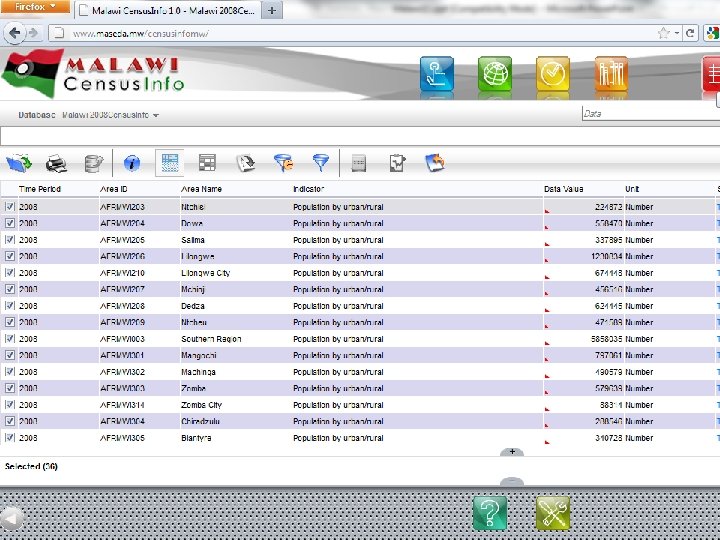The image size is (720, 540).
Task: Expand the panel with the plus handle
Action: [512, 452]
